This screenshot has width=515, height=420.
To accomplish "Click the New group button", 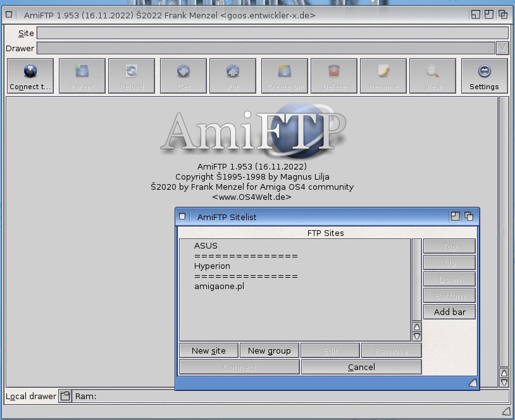I will [x=270, y=350].
